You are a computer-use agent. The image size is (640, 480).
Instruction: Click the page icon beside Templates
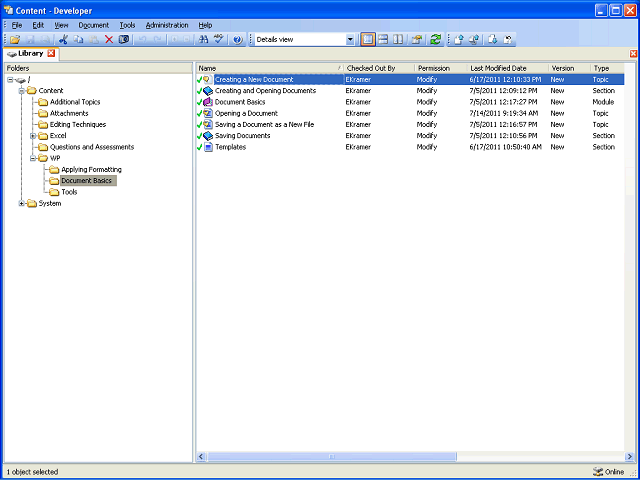208,147
